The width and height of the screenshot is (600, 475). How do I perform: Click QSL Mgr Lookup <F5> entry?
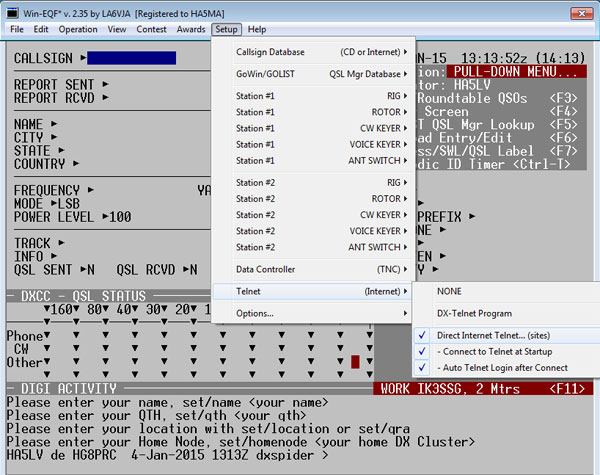click(497, 125)
